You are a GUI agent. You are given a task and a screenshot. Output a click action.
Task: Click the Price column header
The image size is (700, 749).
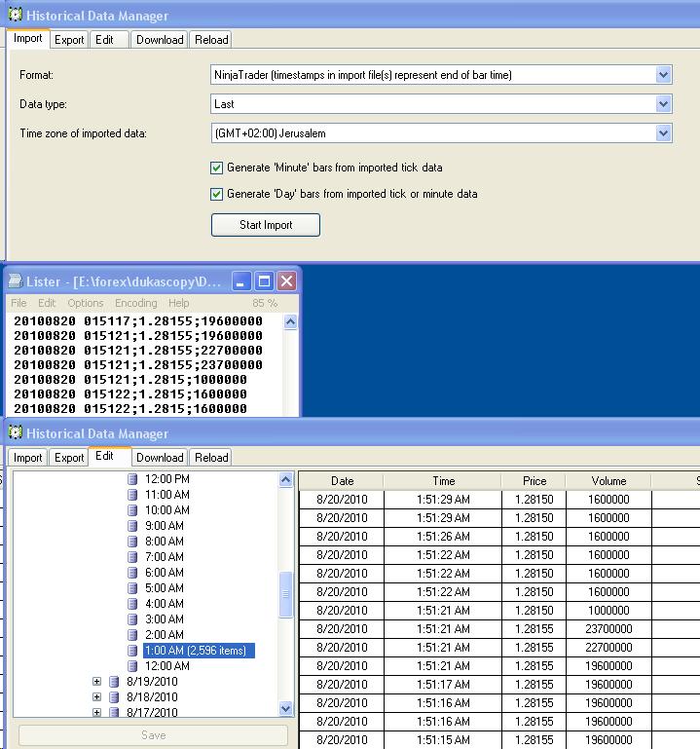(x=534, y=481)
